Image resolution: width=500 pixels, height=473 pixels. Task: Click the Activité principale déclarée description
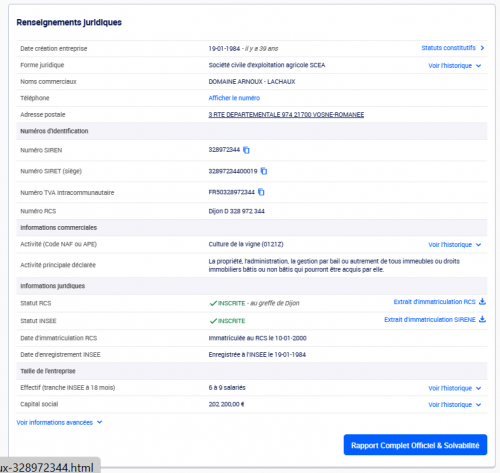click(334, 265)
